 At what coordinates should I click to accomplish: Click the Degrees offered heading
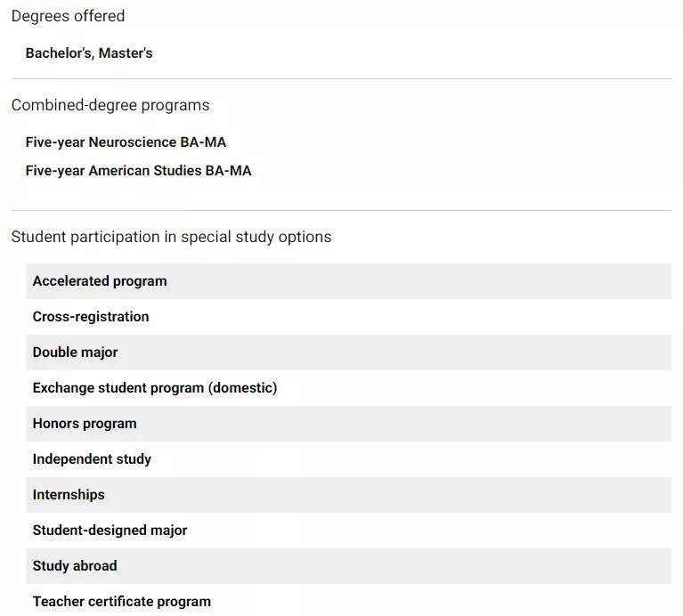(x=68, y=16)
